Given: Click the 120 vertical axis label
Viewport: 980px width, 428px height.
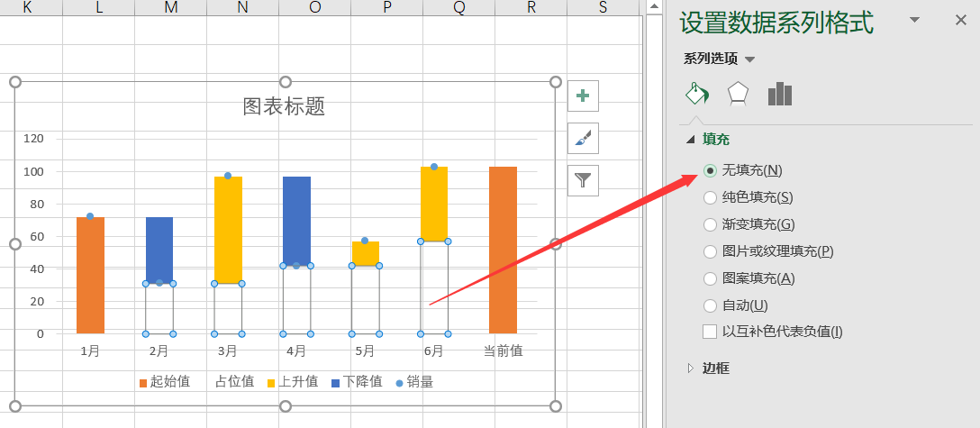Looking at the screenshot, I should click(33, 139).
